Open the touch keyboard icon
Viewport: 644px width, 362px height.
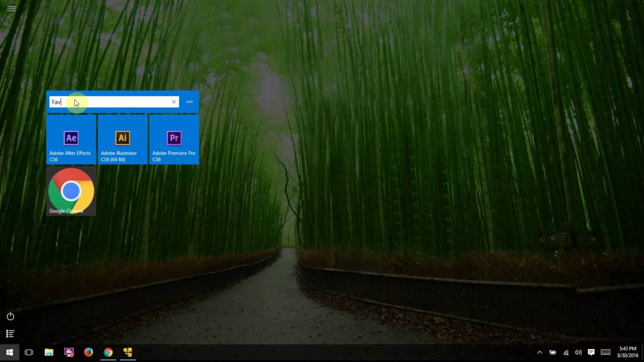[x=605, y=352]
